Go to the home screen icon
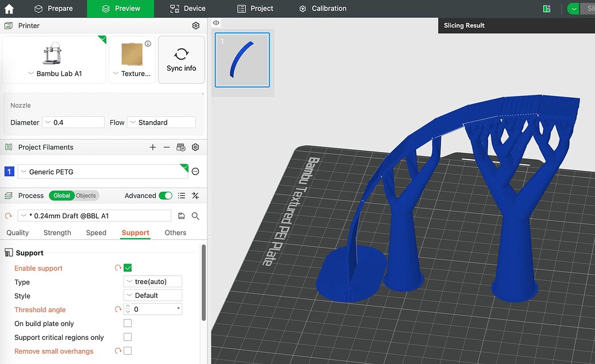595x364 pixels. pyautogui.click(x=9, y=9)
